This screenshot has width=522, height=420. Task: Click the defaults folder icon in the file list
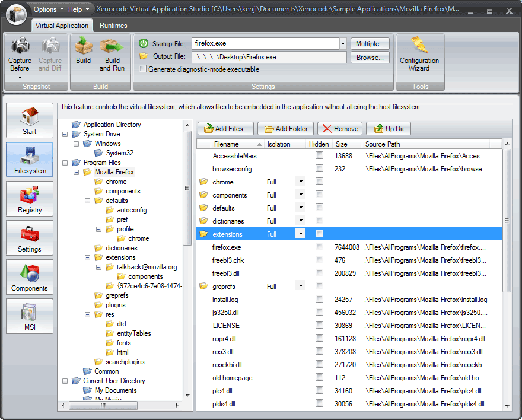[x=203, y=208]
